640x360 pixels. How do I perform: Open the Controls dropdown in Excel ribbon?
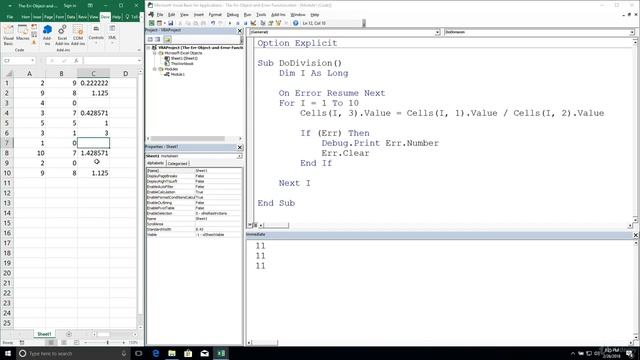click(96, 34)
